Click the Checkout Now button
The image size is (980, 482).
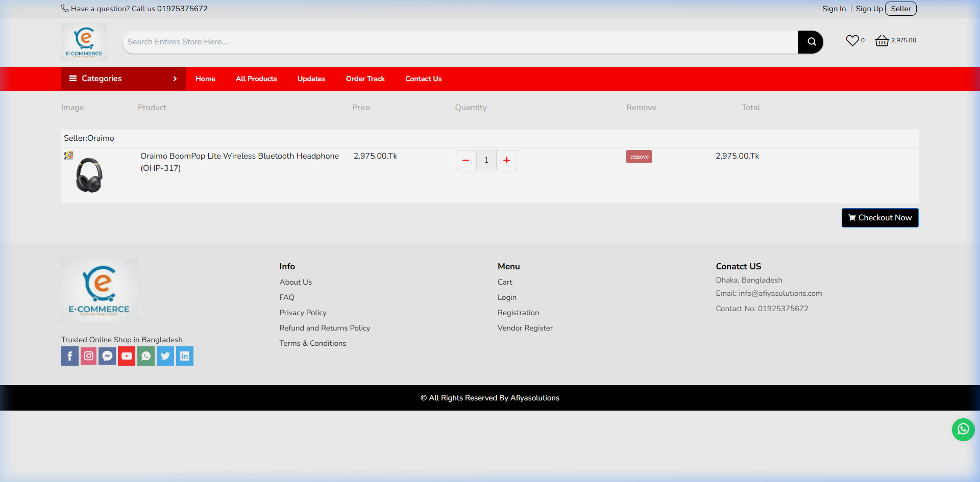pyautogui.click(x=879, y=218)
